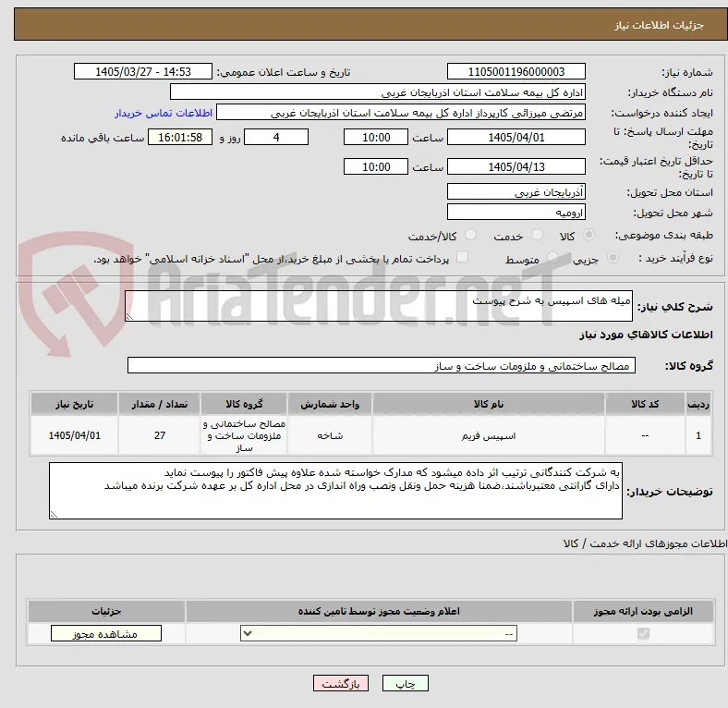
Task: Open the license status dropdown
Action: 379,634
